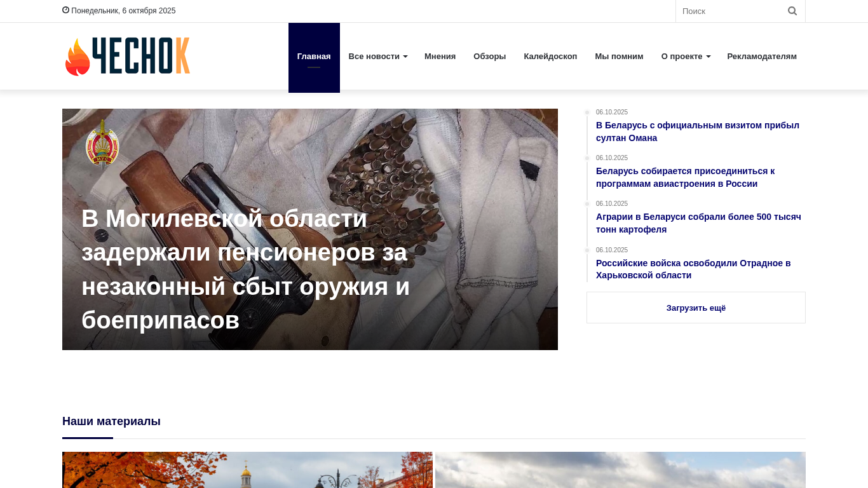This screenshot has height=488, width=868.
Task: Open the Чеснок logo homepage link
Action: click(x=127, y=57)
